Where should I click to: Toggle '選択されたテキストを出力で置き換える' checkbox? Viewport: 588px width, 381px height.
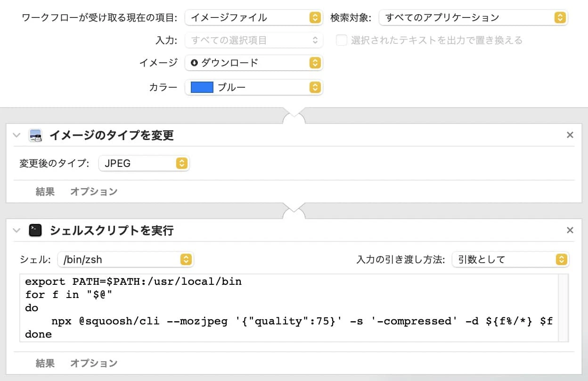point(342,41)
